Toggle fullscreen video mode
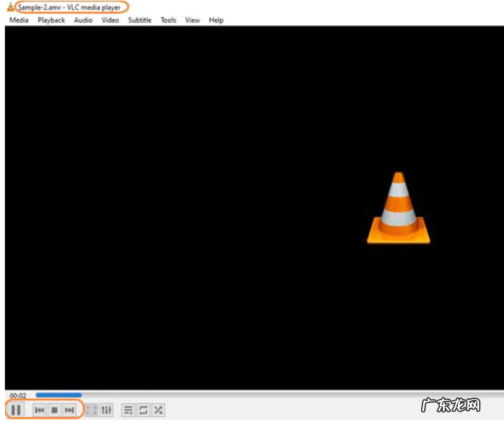Viewport: 504px width, 423px height. (x=91, y=410)
